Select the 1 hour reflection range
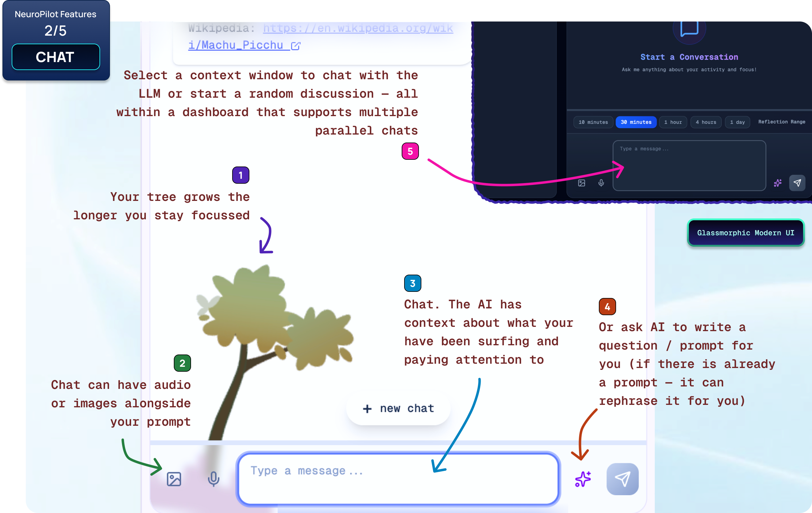 pos(673,122)
